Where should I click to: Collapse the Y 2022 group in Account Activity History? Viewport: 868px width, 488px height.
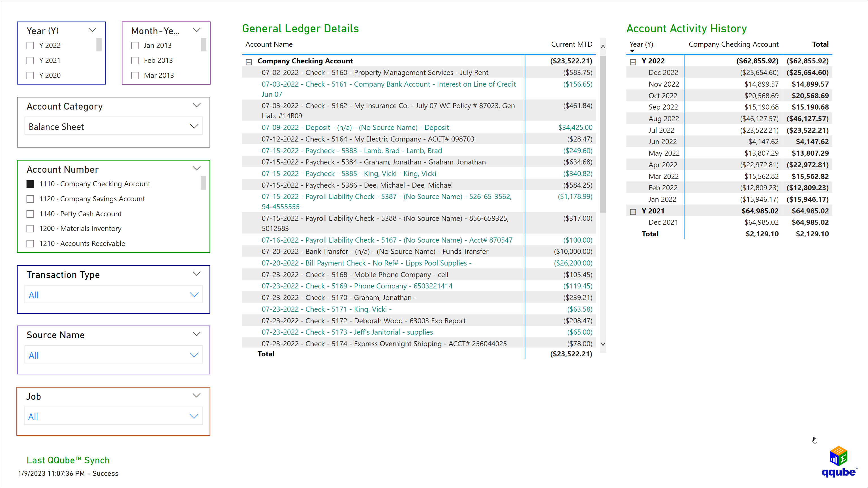[632, 61]
